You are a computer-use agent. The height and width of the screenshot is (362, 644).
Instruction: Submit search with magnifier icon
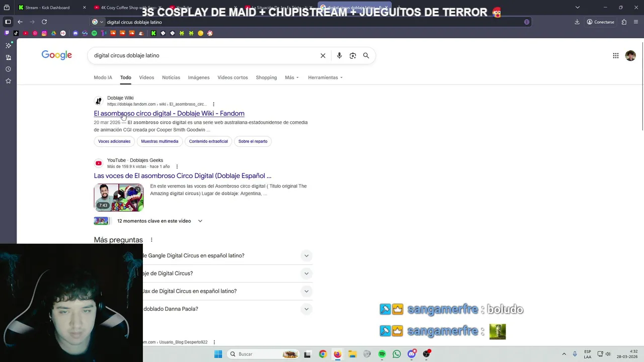pos(366,56)
